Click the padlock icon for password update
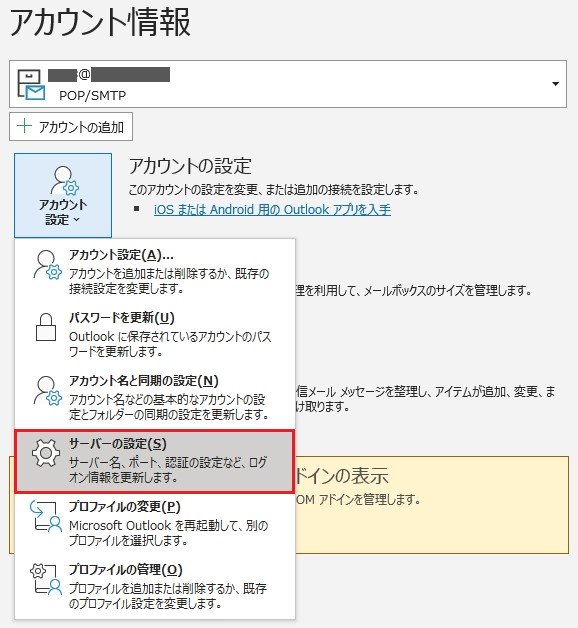This screenshot has height=628, width=578. [46, 327]
